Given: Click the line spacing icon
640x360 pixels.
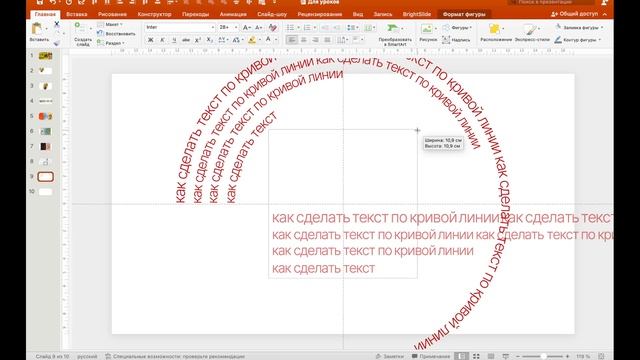Looking at the screenshot, I should point(351,28).
